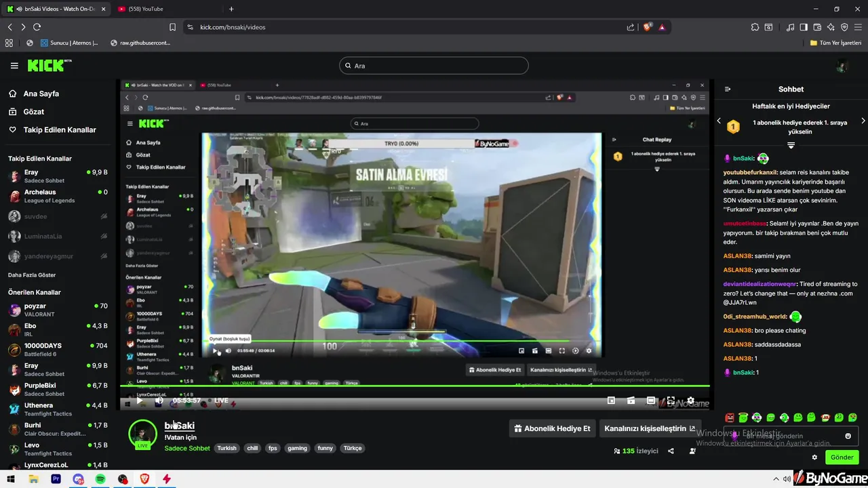The width and height of the screenshot is (868, 488).
Task: Click the user profile avatar top right
Action: (842, 66)
